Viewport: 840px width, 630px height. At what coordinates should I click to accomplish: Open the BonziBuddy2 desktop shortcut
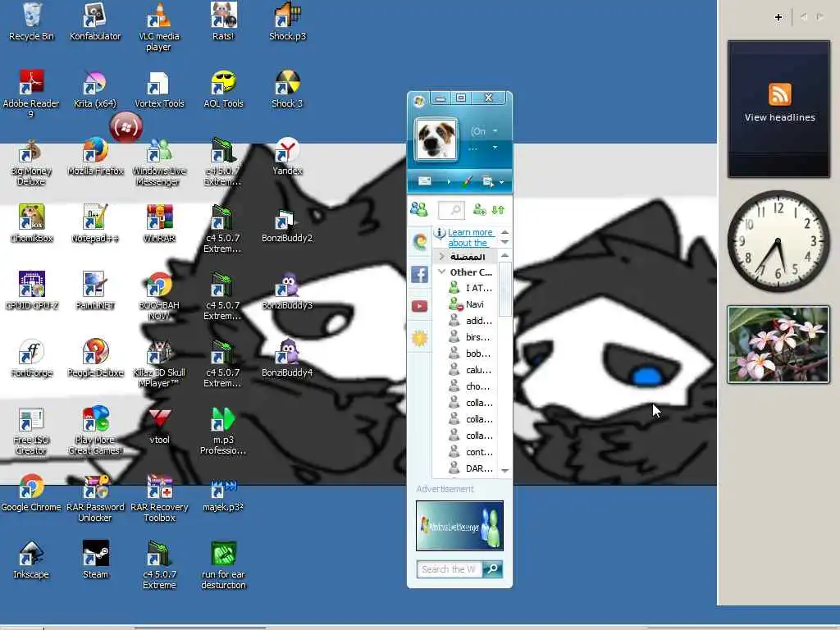[x=287, y=224]
